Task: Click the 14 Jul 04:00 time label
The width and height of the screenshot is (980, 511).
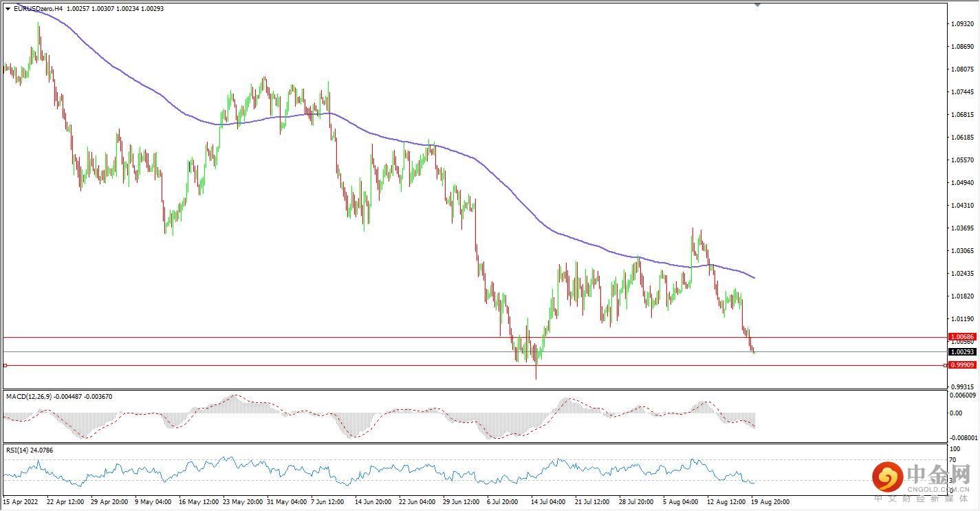Action: coord(549,502)
